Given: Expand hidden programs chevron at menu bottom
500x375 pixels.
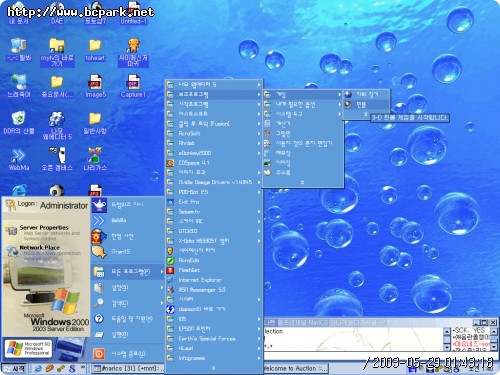Looking at the screenshot, I should click(213, 368).
